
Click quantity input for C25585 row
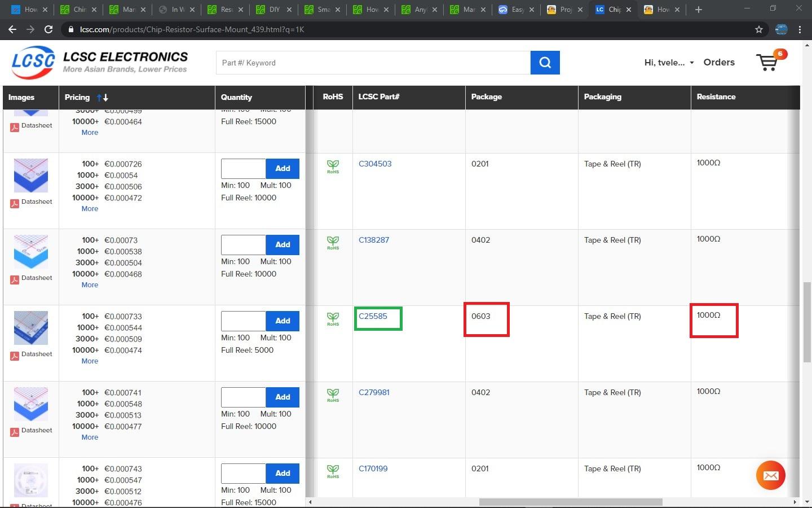(244, 321)
